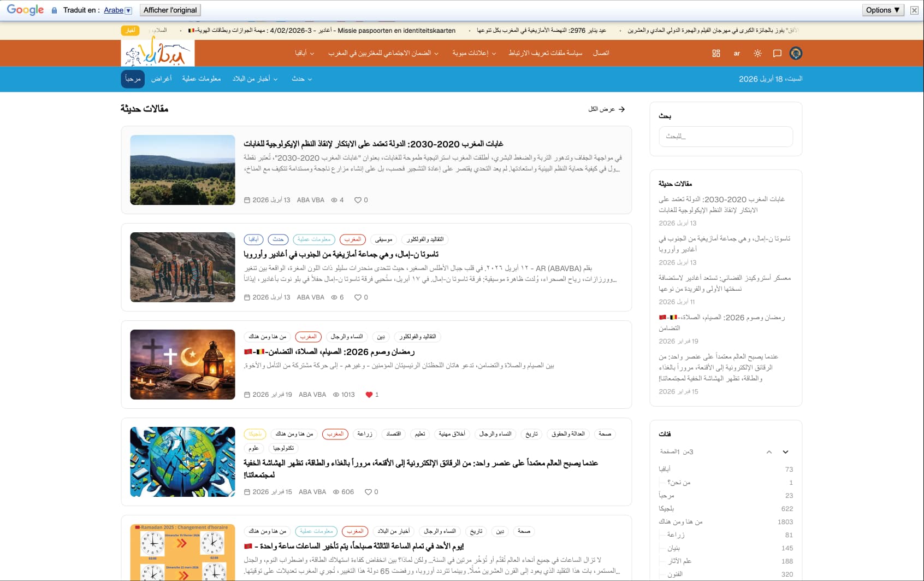
Task: Toggle the heart on the broken world globe article
Action: tap(369, 492)
